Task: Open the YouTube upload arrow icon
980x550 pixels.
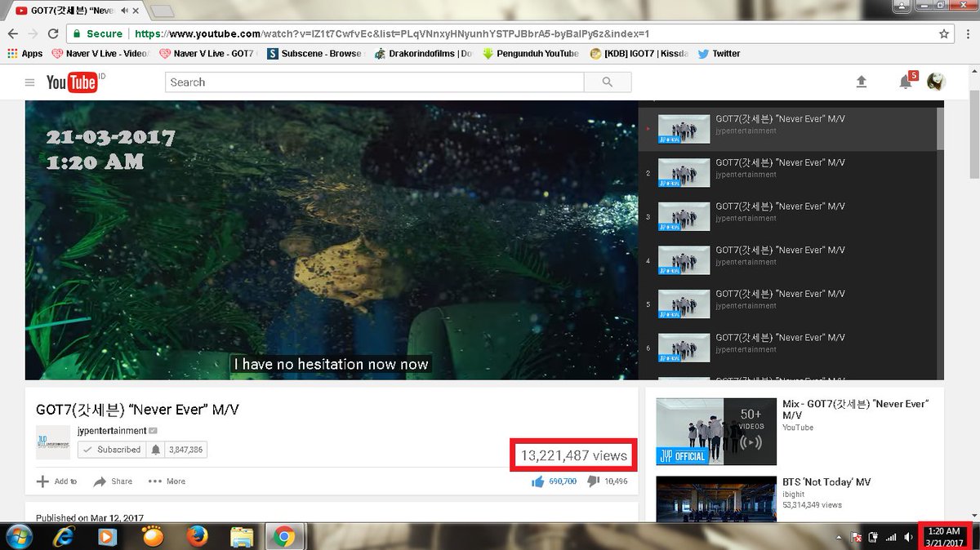Action: coord(861,82)
